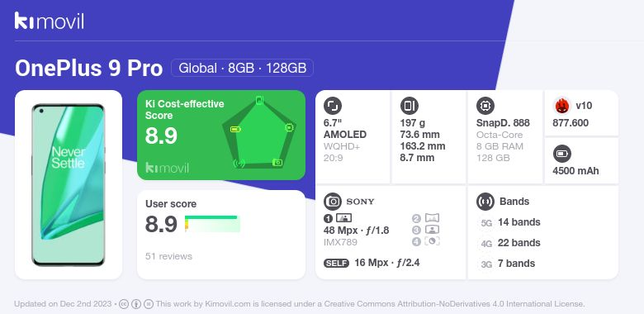Click the Bands signal icon
Image resolution: width=644 pixels, height=314 pixels.
coord(485,202)
